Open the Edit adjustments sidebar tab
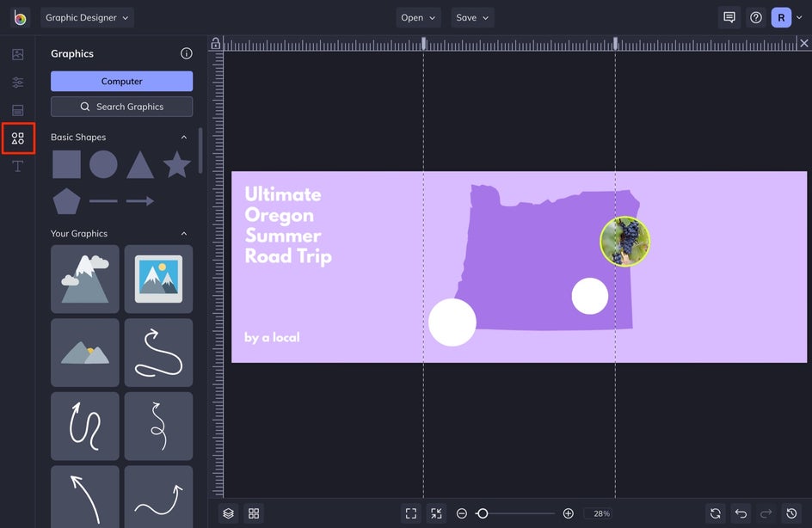The image size is (812, 528). click(17, 83)
